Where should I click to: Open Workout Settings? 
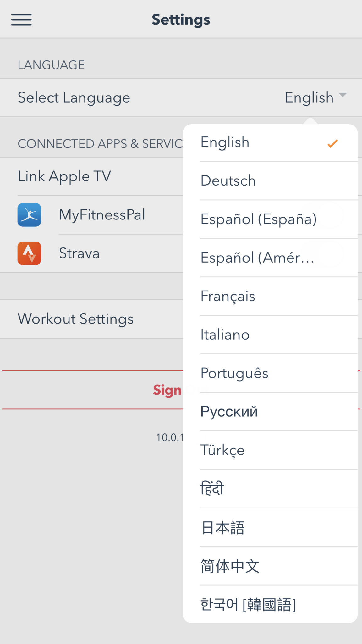click(76, 319)
